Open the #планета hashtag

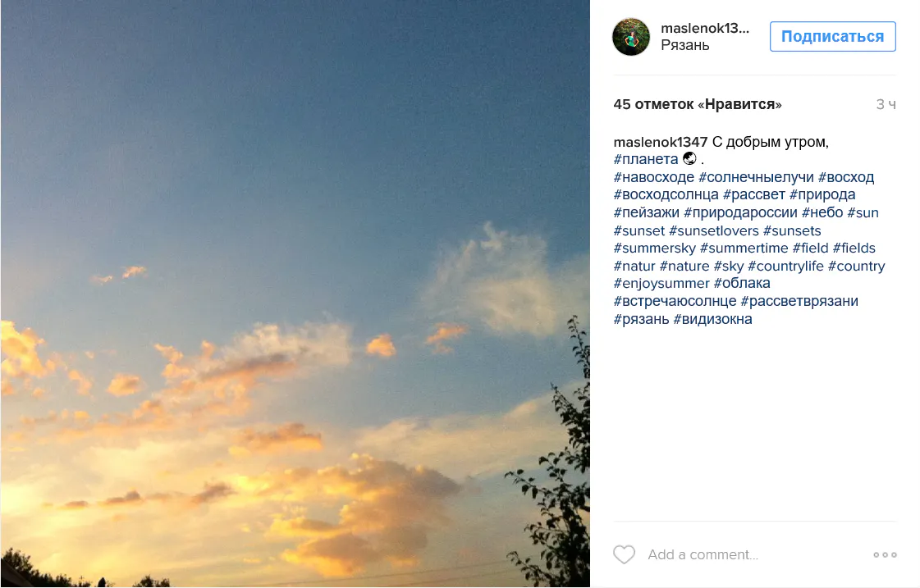645,159
